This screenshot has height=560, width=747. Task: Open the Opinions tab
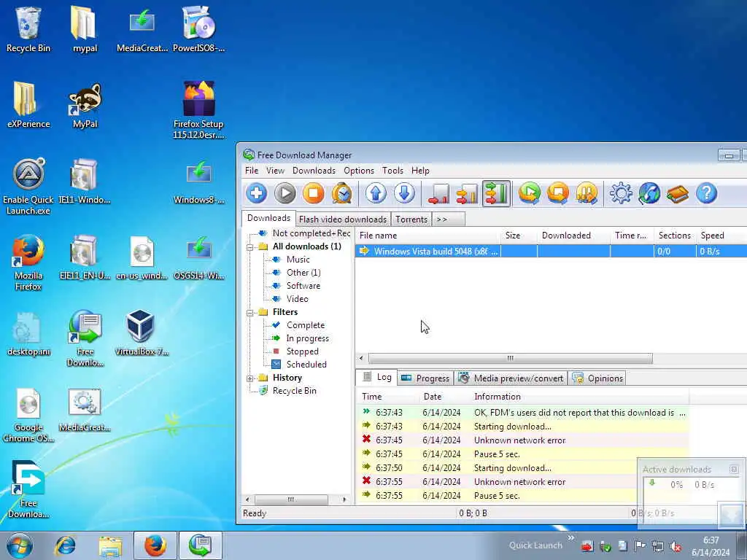(597, 378)
